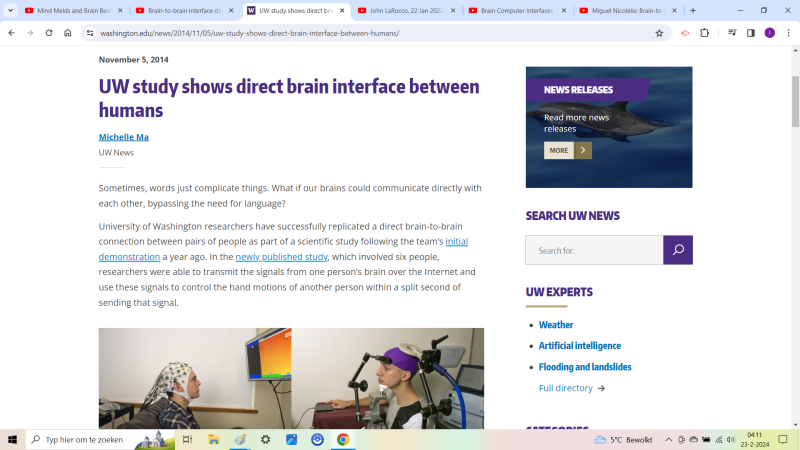
Task: Open the notification center icon
Action: 783,439
